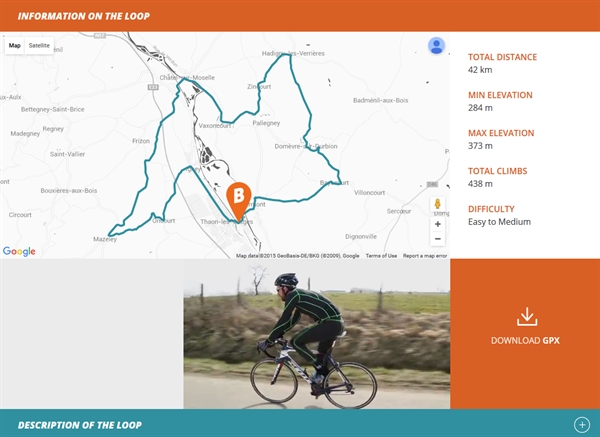Click Report a map error link
The image size is (600, 437).
425,256
